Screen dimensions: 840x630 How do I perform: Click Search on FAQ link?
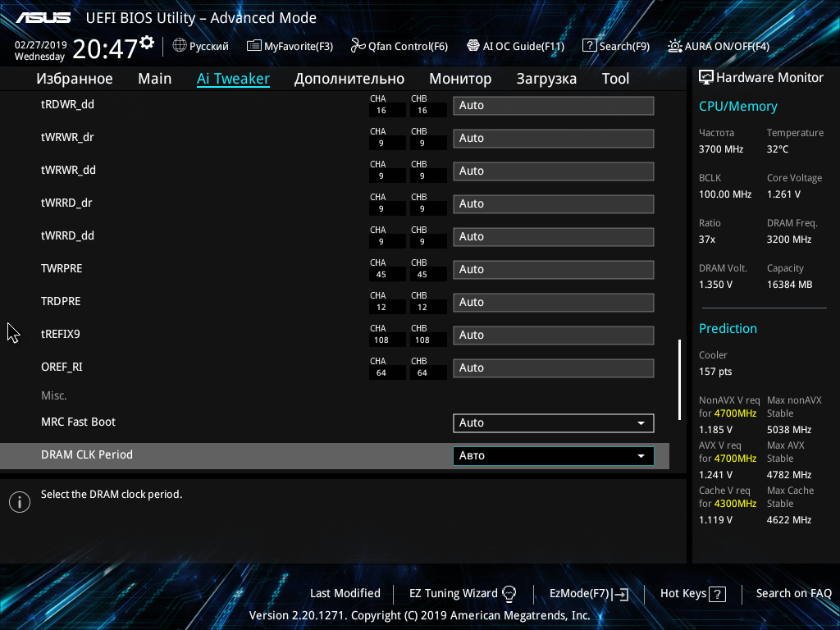pyautogui.click(x=794, y=593)
